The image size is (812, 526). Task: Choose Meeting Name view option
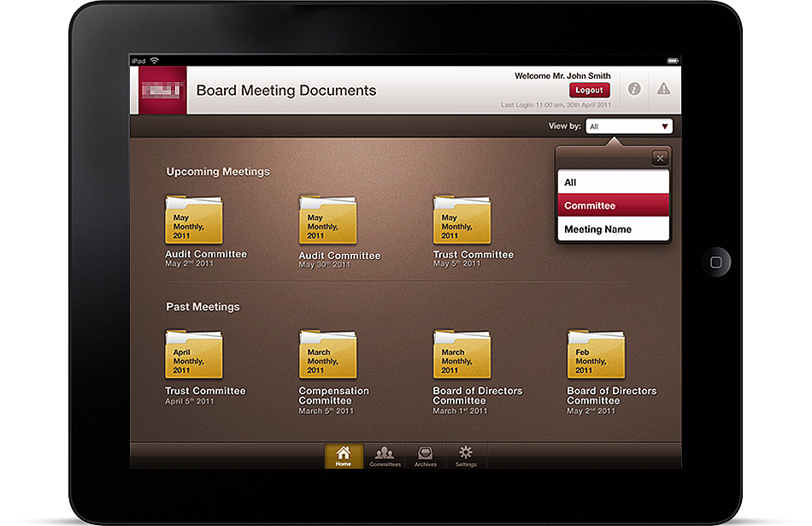click(613, 229)
